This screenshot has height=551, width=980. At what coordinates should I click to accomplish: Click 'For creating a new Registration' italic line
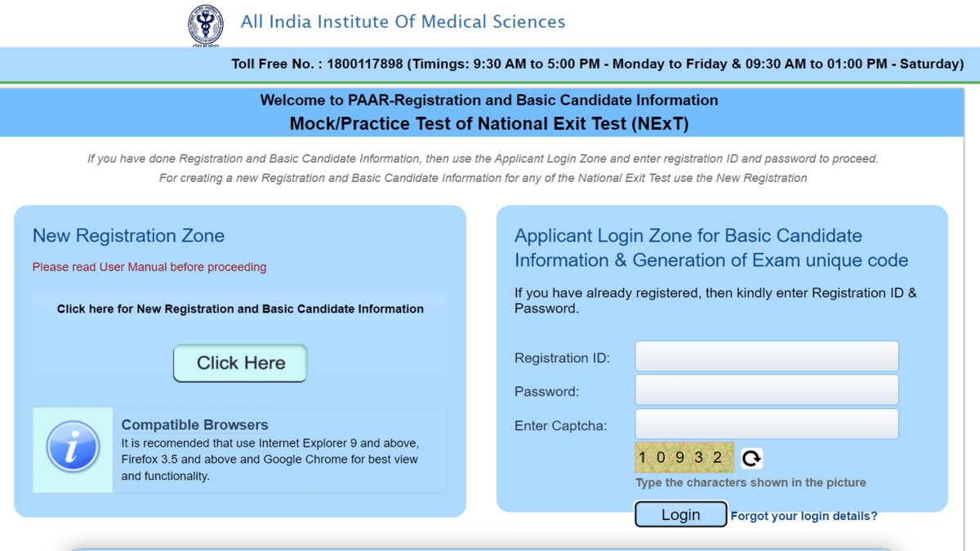[x=483, y=178]
